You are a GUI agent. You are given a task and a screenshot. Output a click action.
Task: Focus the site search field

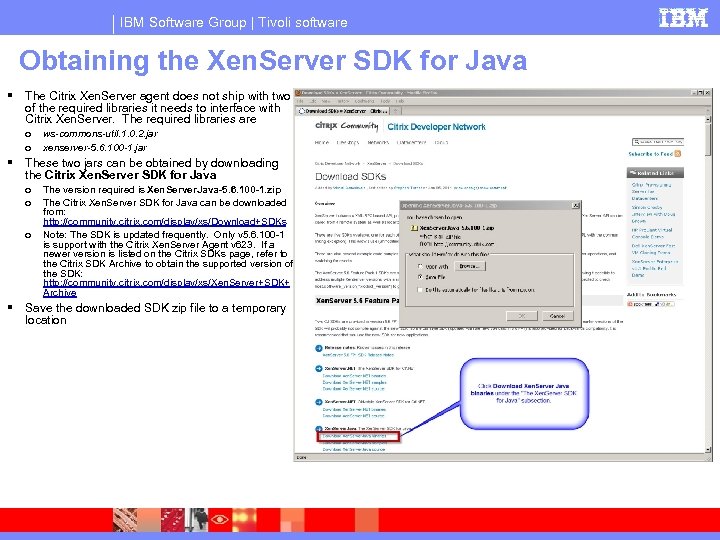(658, 142)
